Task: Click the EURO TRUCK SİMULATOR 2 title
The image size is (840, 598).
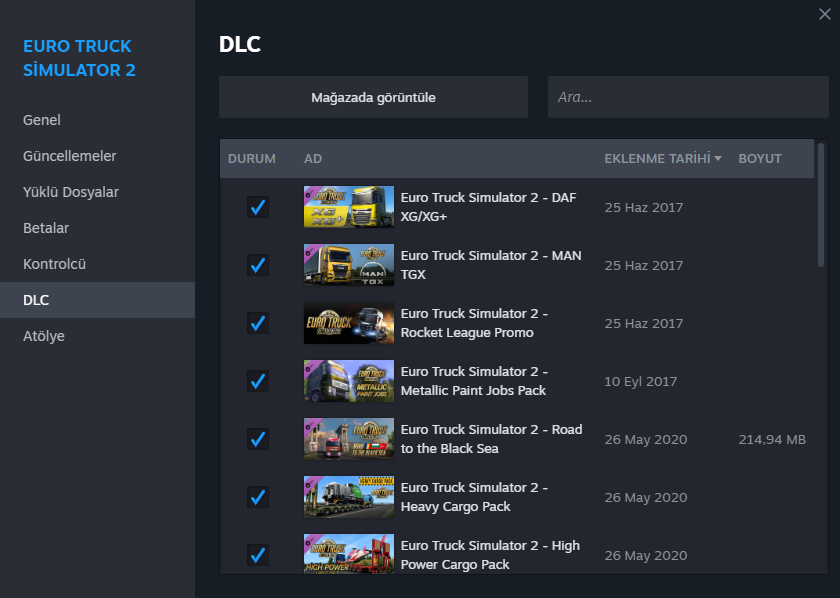Action: click(79, 58)
